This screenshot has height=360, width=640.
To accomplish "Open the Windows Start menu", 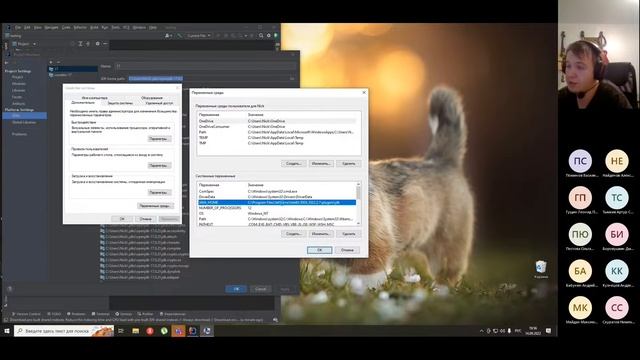I will point(7,331).
